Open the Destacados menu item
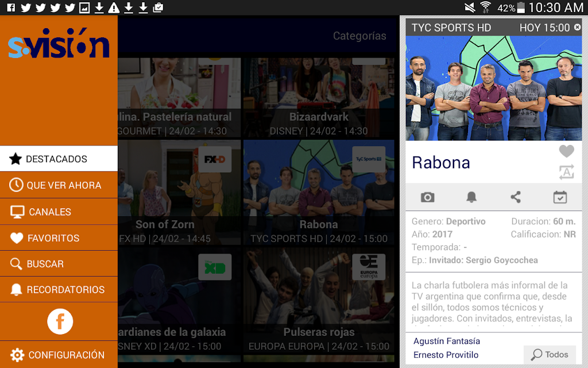Image resolution: width=588 pixels, height=368 pixels. click(59, 159)
